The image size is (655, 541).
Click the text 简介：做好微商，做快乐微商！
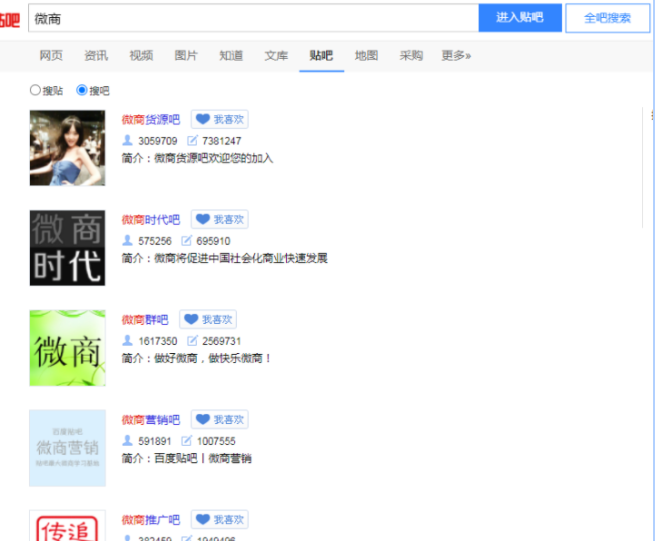coord(196,358)
